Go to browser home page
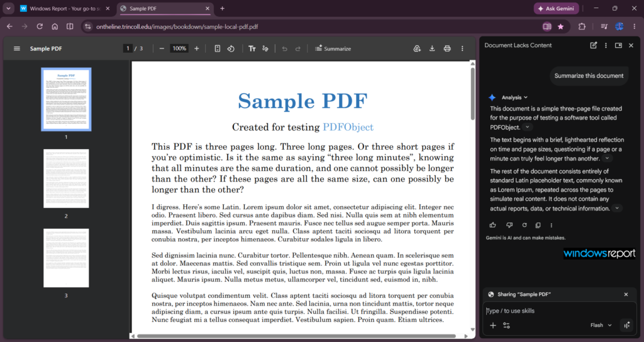Image resolution: width=644 pixels, height=342 pixels. [x=55, y=26]
